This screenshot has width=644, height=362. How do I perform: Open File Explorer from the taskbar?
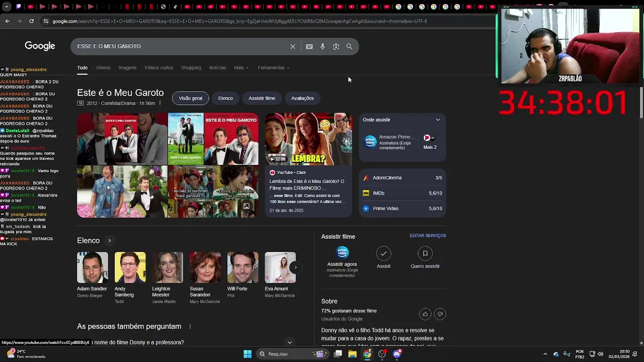[x=353, y=354]
